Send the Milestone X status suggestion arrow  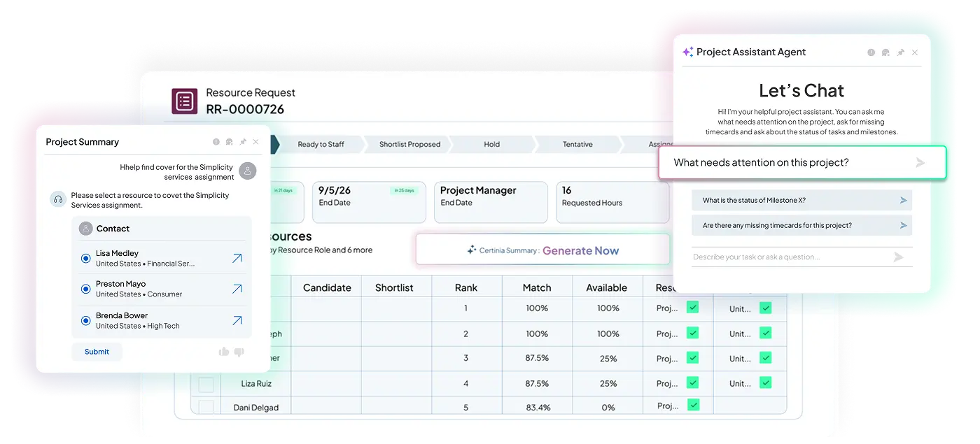pyautogui.click(x=904, y=201)
